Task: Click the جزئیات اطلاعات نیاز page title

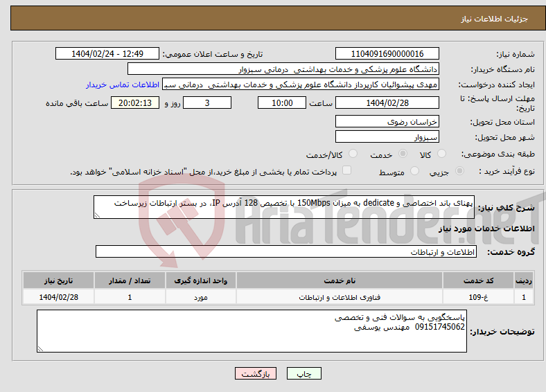Action: coord(495,19)
